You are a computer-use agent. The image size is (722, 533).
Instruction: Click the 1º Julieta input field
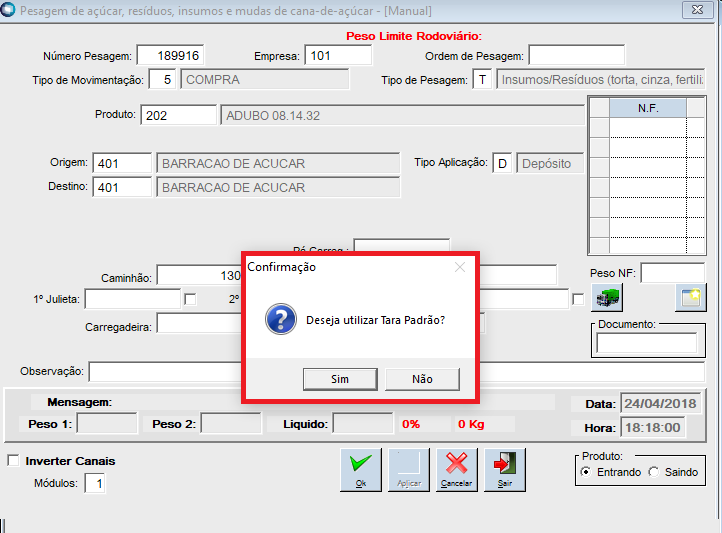click(133, 299)
